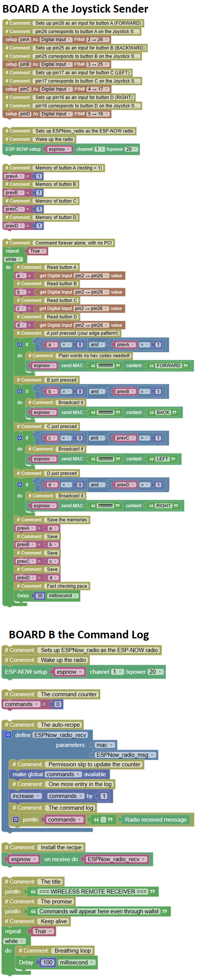Open commands variable dropdown in 'commands = 0'
197x980 pixels.
pos(22,704)
